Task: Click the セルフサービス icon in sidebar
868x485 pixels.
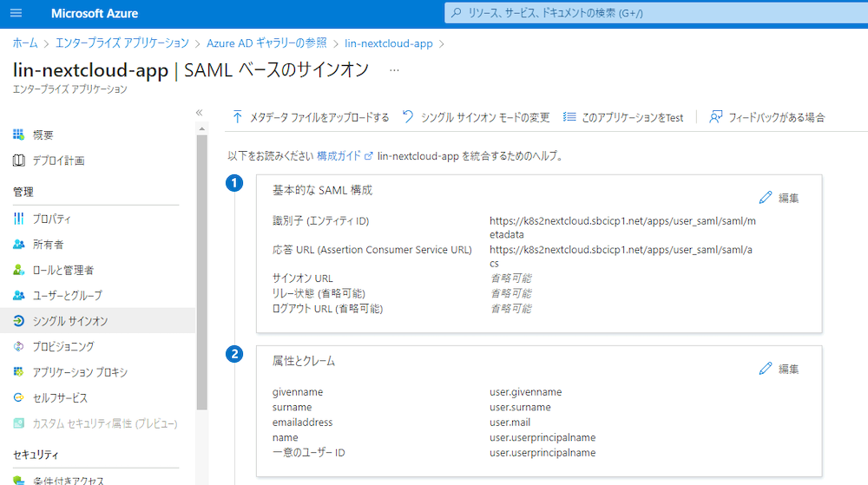Action: [19, 397]
